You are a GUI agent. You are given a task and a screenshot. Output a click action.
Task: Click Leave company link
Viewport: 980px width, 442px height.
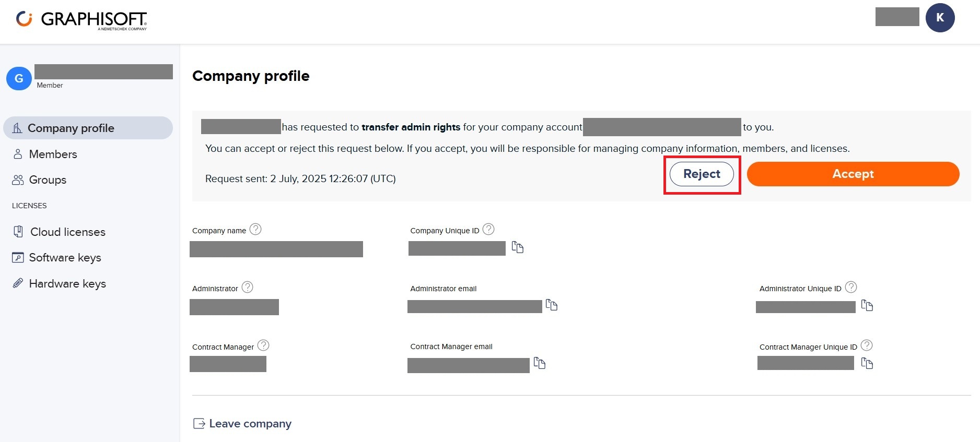pos(242,423)
